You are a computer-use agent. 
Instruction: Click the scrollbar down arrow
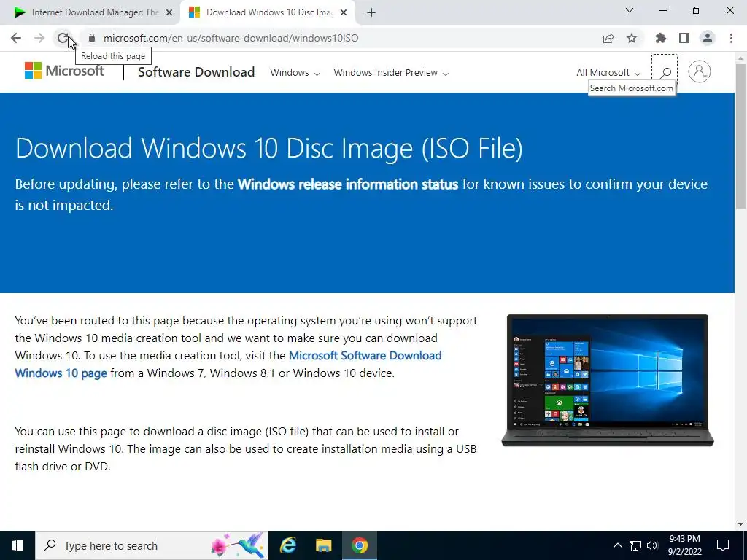[x=741, y=525]
